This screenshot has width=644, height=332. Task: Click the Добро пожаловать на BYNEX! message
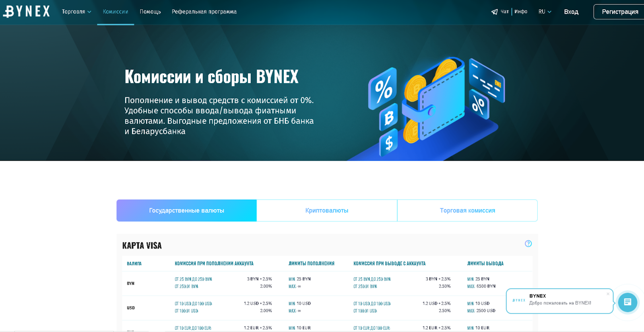pyautogui.click(x=560, y=303)
